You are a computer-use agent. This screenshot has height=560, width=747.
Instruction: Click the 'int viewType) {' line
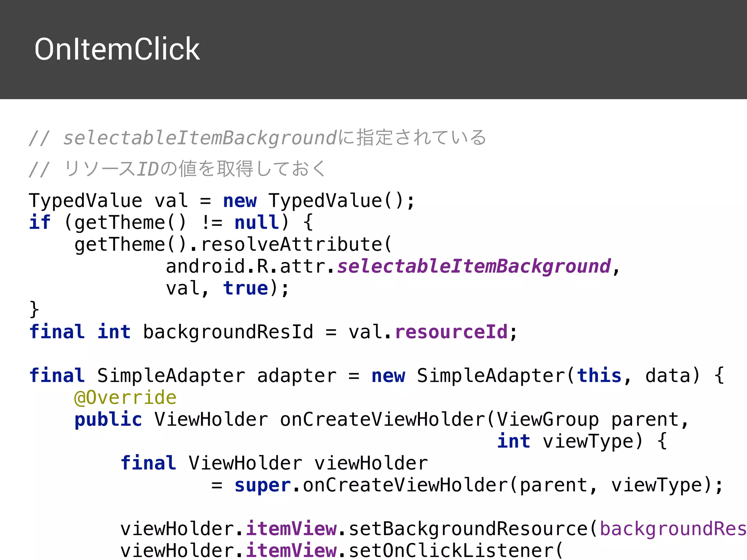pyautogui.click(x=582, y=442)
